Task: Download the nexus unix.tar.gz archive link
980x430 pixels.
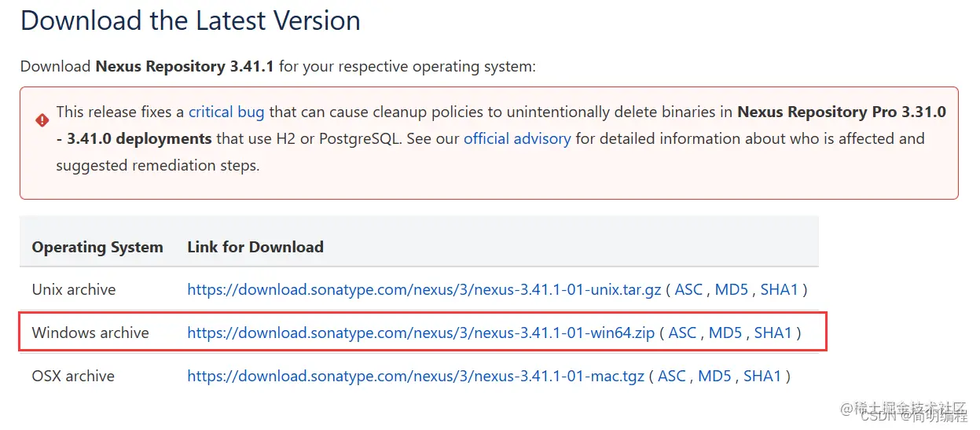Action: 424,289
